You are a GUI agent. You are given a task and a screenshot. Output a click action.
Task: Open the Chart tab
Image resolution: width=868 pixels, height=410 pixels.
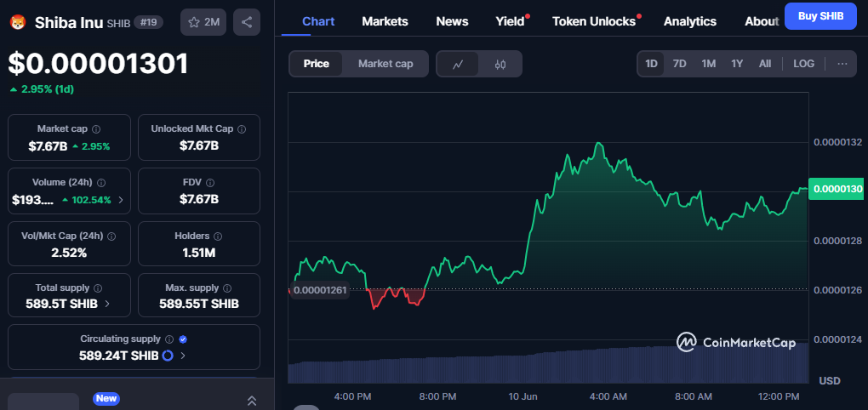coord(318,21)
